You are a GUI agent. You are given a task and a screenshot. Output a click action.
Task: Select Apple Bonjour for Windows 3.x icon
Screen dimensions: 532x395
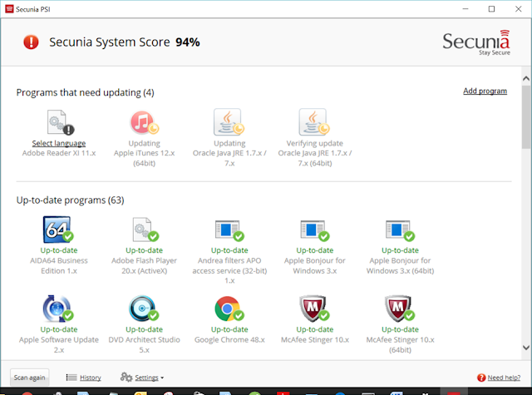point(315,230)
